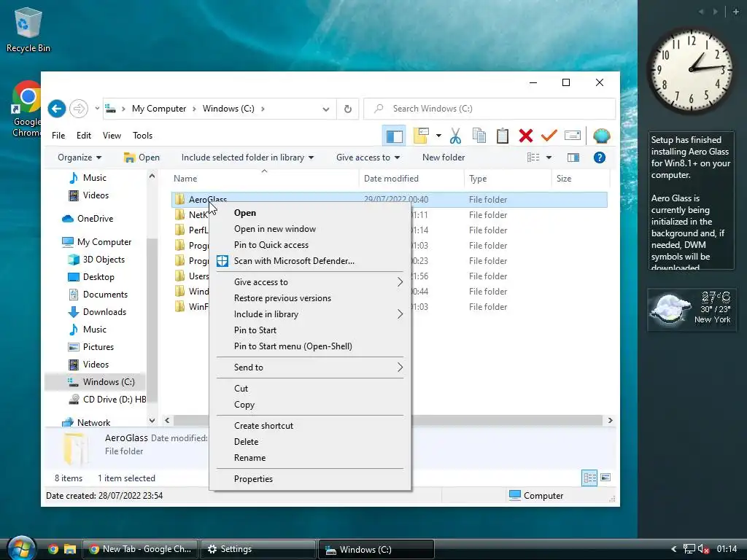
Task: Click the red X Delete toolbar icon
Action: pyautogui.click(x=526, y=136)
